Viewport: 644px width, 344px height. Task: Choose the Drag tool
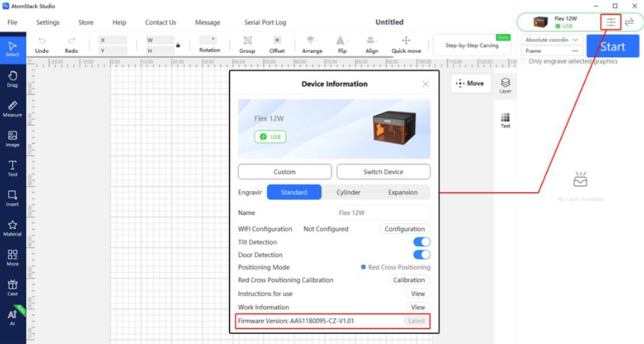(x=12, y=79)
